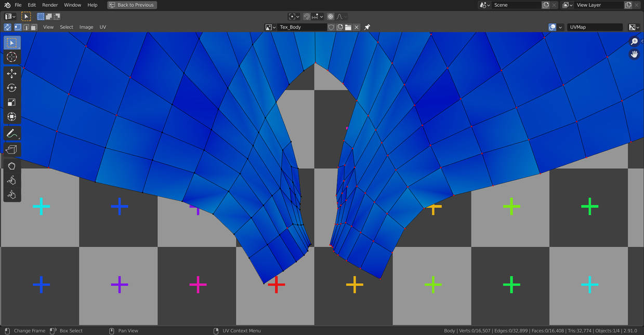Click the Back to Previous button

(x=132, y=5)
